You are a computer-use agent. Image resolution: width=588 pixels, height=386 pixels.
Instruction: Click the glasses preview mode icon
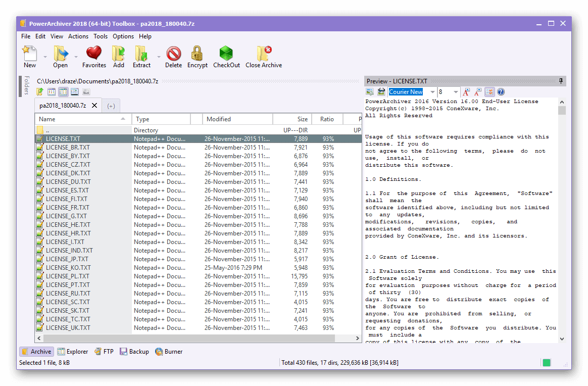(x=381, y=92)
